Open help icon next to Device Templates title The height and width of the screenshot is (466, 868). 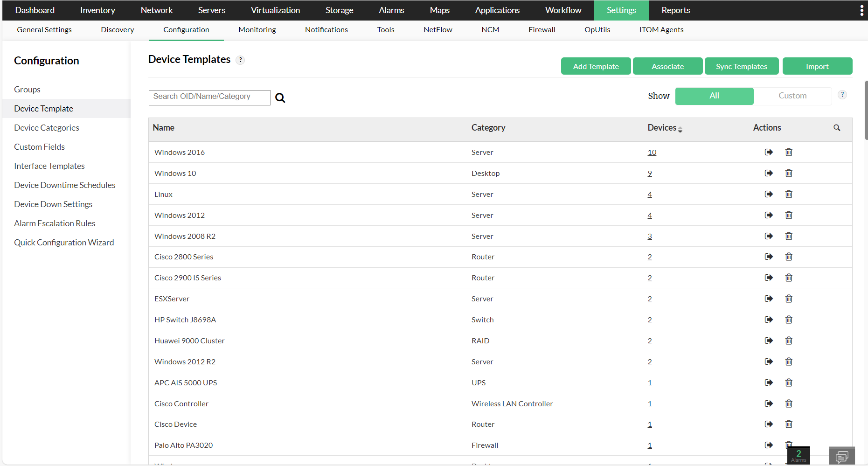240,60
